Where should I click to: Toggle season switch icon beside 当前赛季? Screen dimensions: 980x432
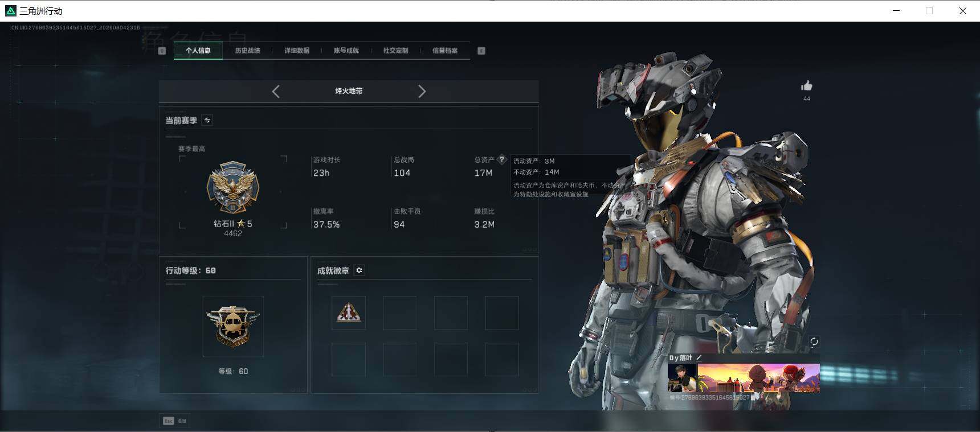(207, 120)
